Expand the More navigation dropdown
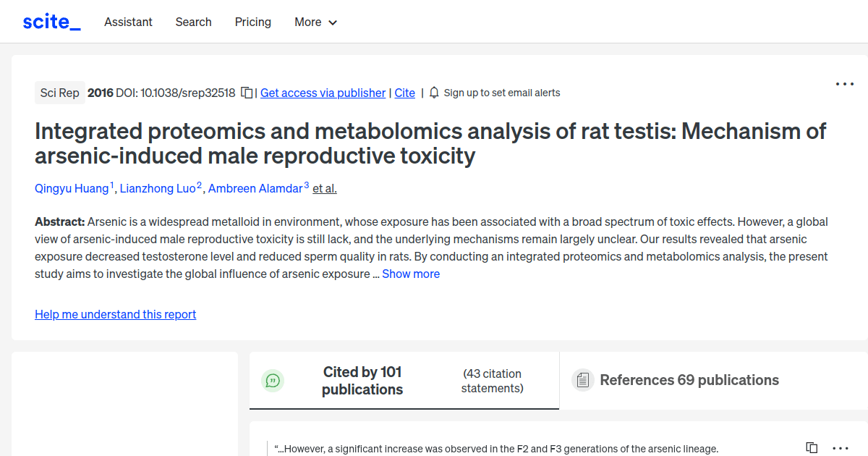This screenshot has width=868, height=456. coord(315,22)
